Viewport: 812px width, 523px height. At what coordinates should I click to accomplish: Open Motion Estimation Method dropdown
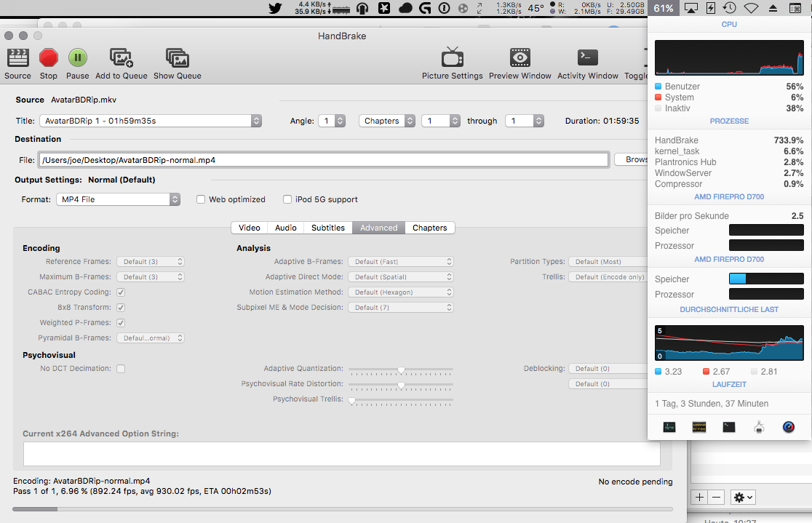click(401, 292)
